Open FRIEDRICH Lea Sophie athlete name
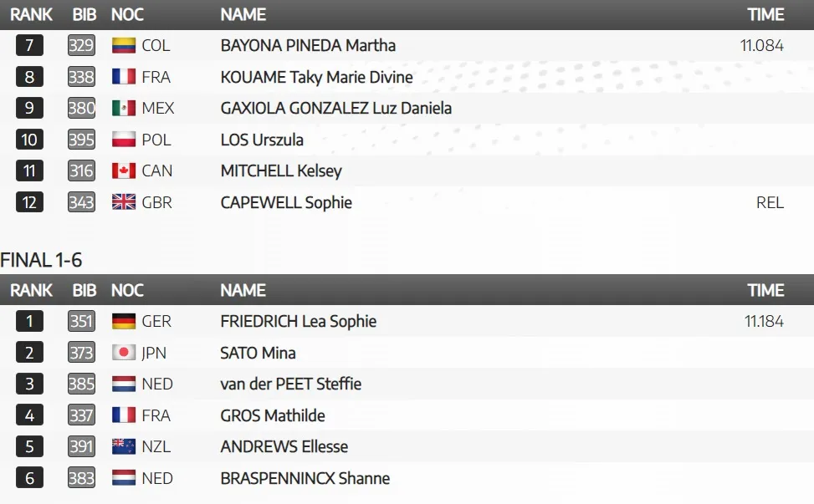The width and height of the screenshot is (814, 504). pyautogui.click(x=299, y=322)
